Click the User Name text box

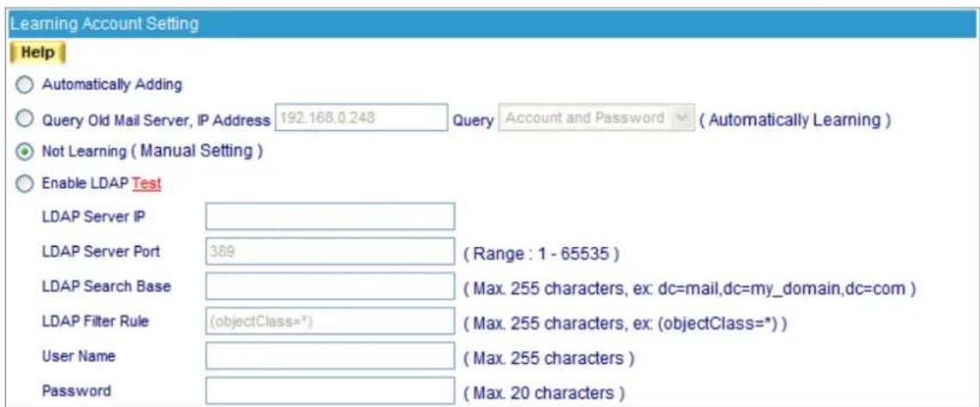tap(330, 356)
